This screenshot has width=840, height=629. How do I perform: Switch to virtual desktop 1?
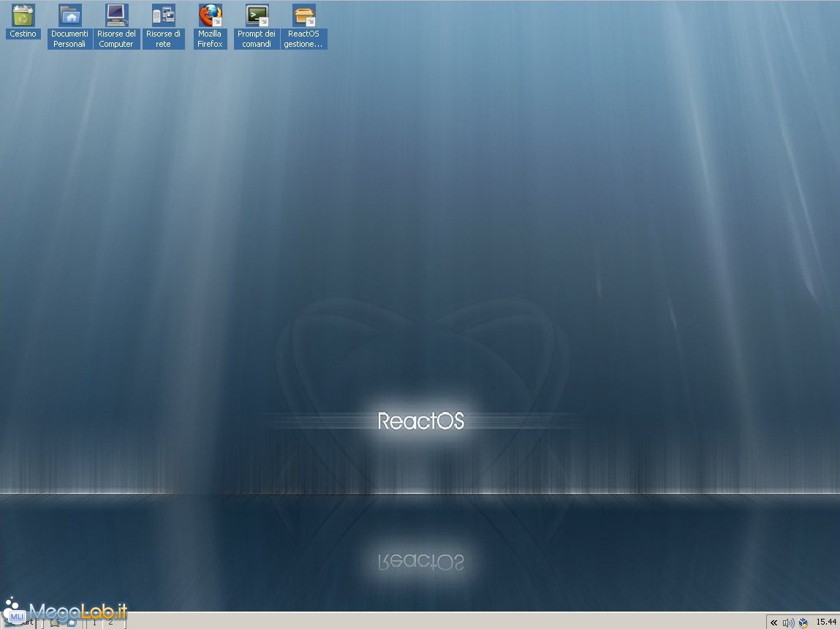pyautogui.click(x=94, y=622)
